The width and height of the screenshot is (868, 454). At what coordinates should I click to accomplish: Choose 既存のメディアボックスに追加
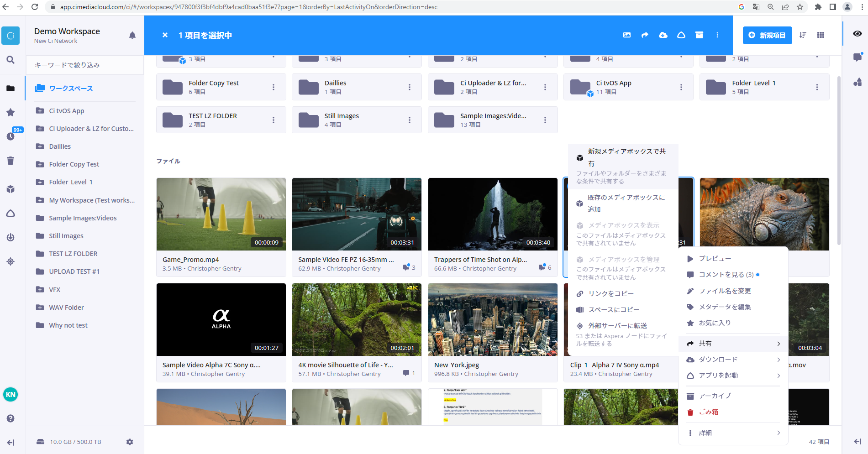click(x=623, y=204)
